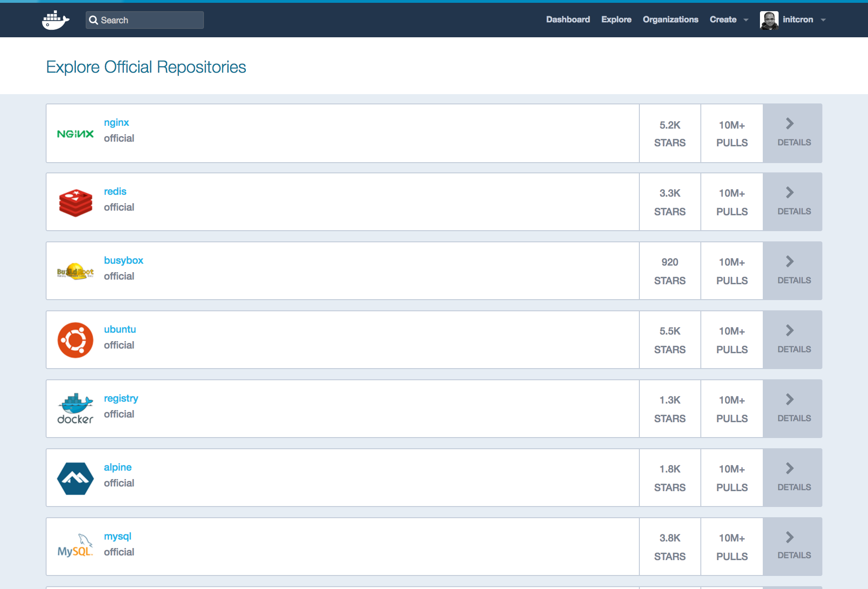The width and height of the screenshot is (868, 589).
Task: Open details chevron for nginx
Action: [790, 123]
